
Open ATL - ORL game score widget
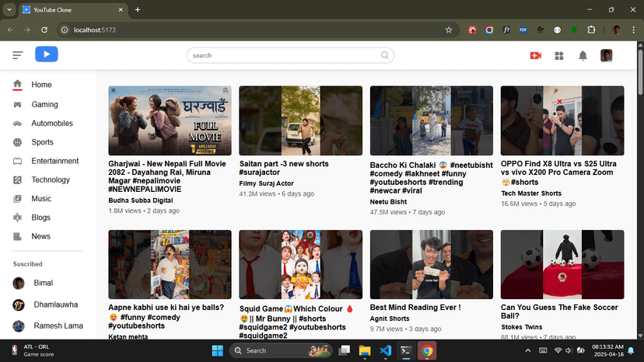point(32,351)
